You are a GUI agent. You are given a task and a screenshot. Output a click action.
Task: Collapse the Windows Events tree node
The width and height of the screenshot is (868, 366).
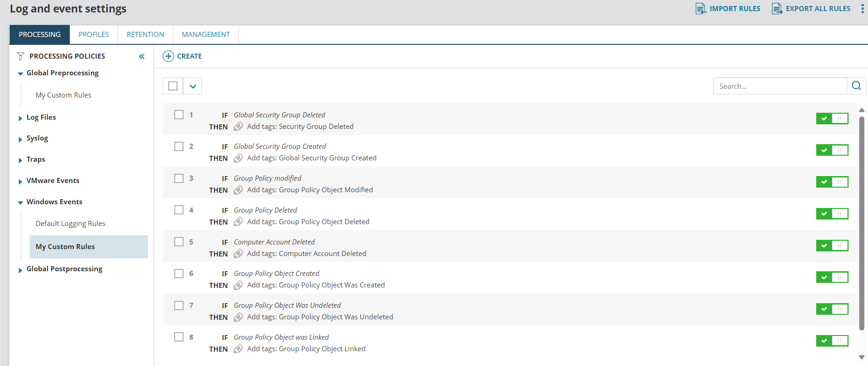pos(20,203)
